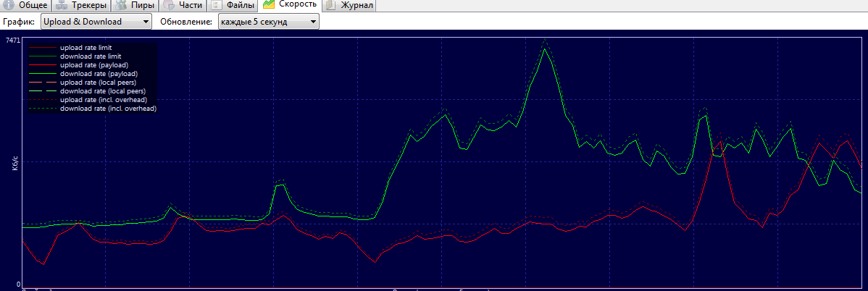868x291 pixels.
Task: Click the notebook icon on Журнал tab
Action: 330,6
